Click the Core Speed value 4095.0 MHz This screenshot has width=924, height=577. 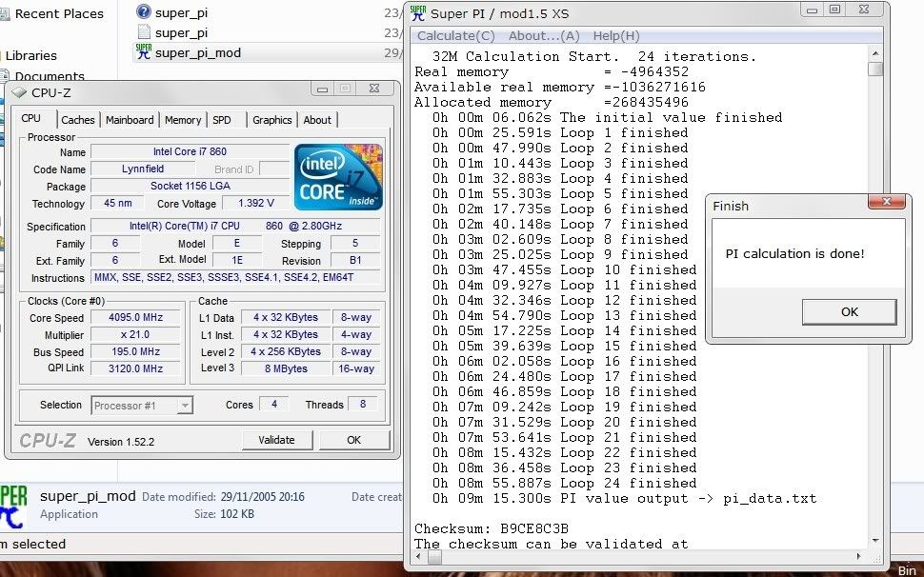tap(135, 317)
